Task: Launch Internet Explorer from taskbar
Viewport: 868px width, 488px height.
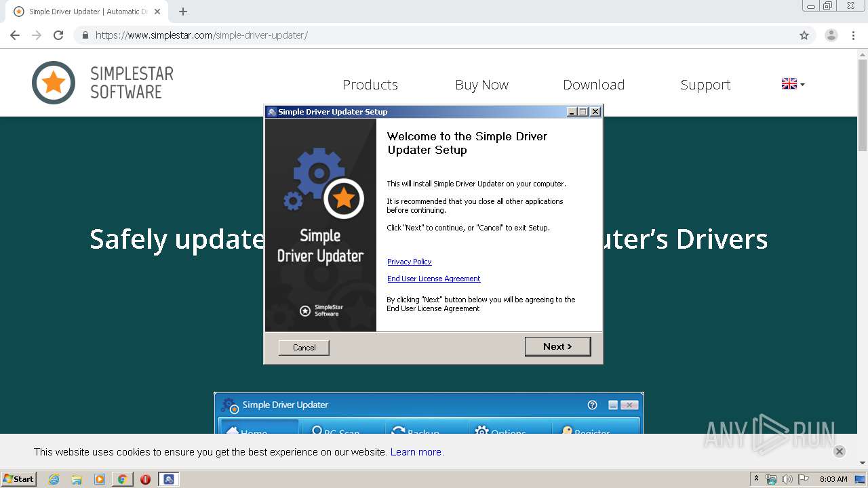Action: 54,479
